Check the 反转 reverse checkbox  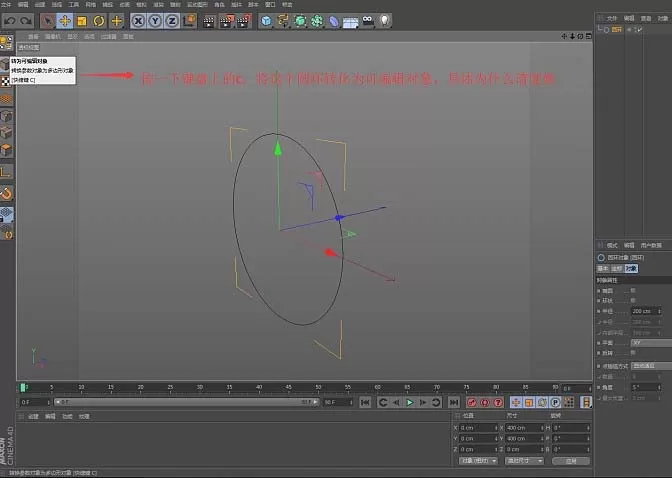coord(633,353)
